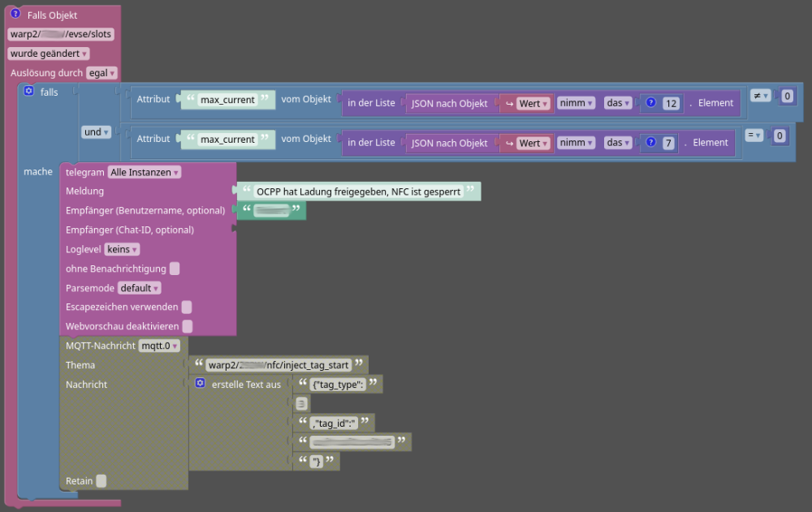Open the not-equal comparison operator dropdown

pos(760,96)
